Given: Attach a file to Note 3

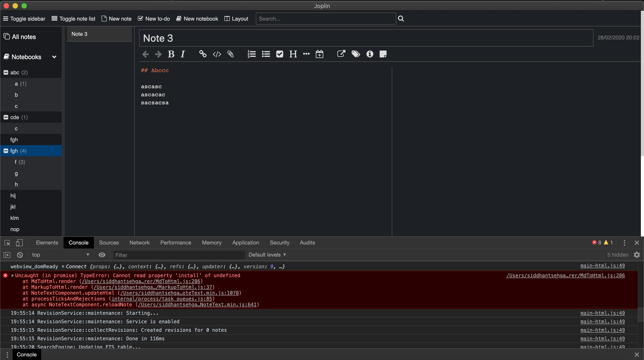Looking at the screenshot, I should tap(231, 54).
